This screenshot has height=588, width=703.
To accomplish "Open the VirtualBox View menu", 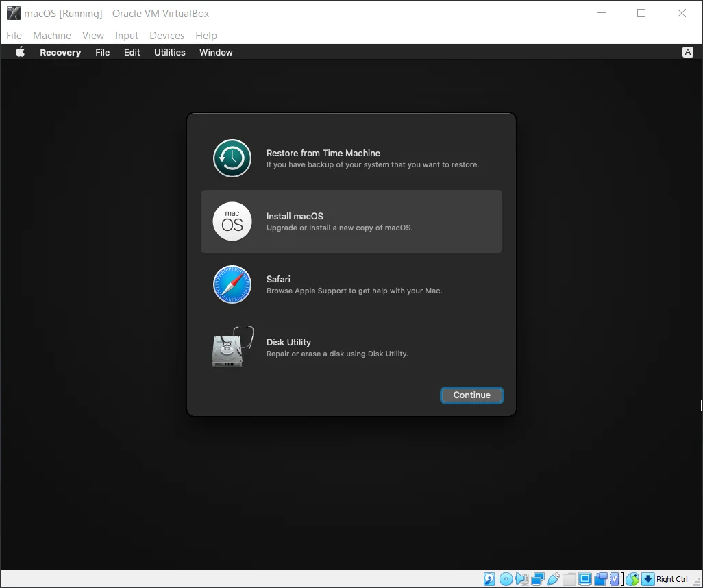I will click(x=92, y=36).
